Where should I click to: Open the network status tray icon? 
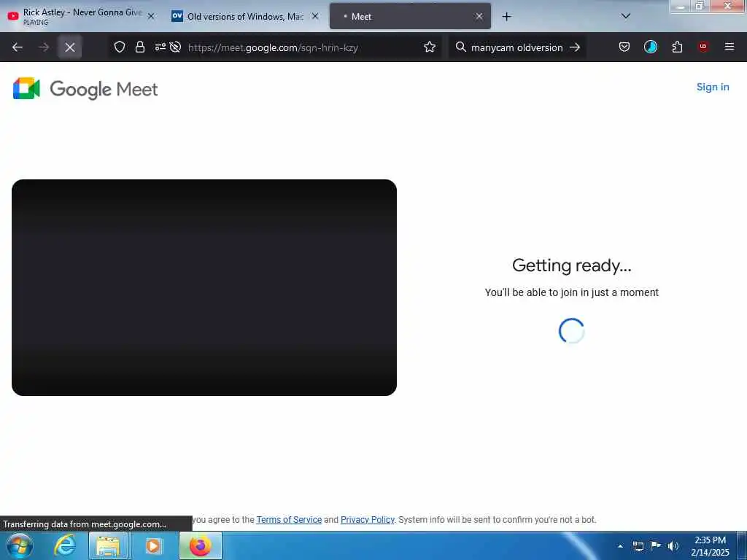(x=638, y=546)
